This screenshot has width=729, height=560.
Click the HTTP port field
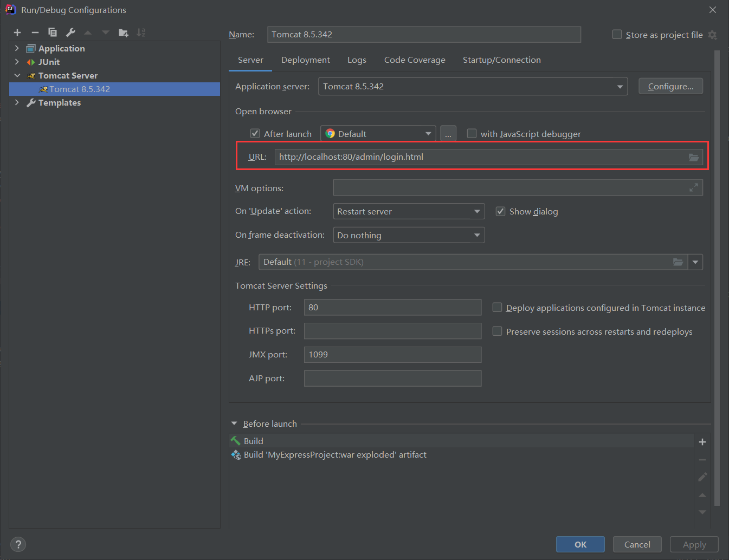[x=392, y=307]
